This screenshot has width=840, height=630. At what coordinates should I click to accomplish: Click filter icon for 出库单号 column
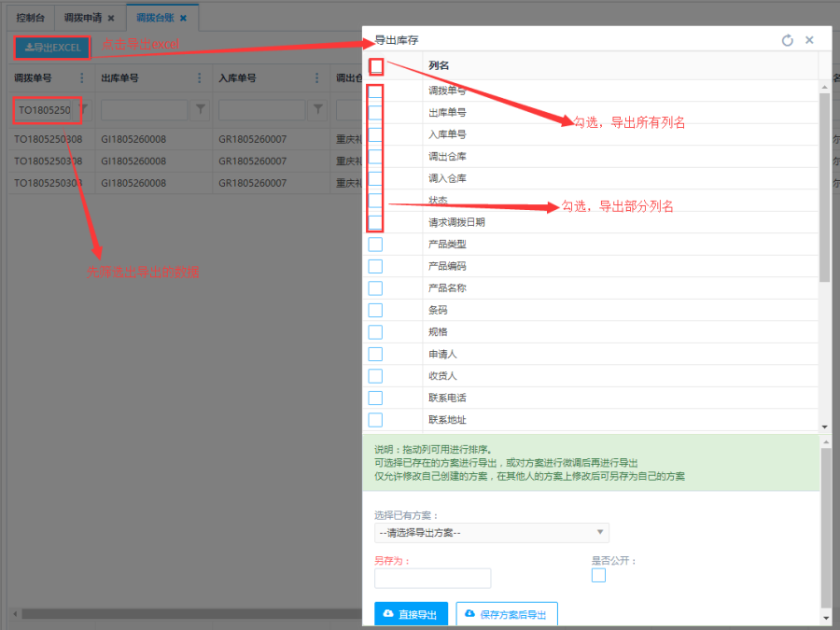[201, 110]
